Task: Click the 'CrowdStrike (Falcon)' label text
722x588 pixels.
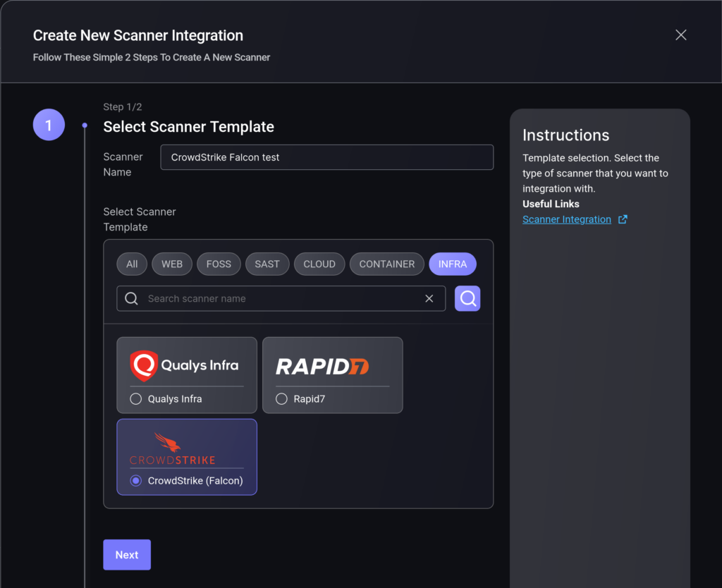Action: pyautogui.click(x=195, y=481)
